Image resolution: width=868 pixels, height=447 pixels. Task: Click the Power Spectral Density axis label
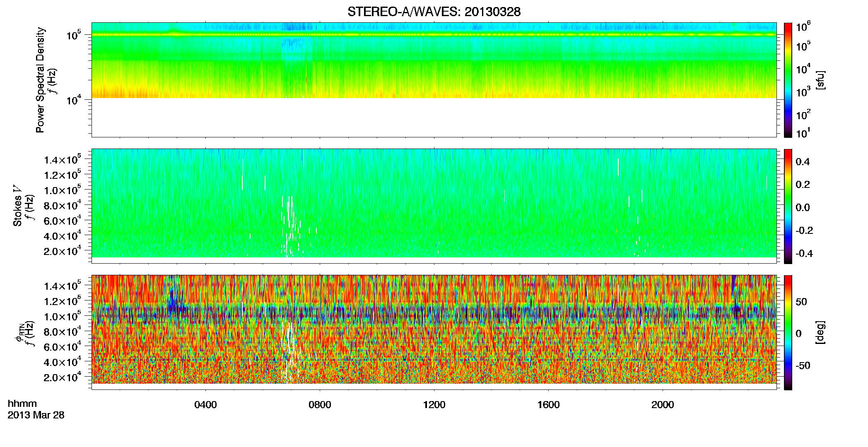pyautogui.click(x=40, y=80)
